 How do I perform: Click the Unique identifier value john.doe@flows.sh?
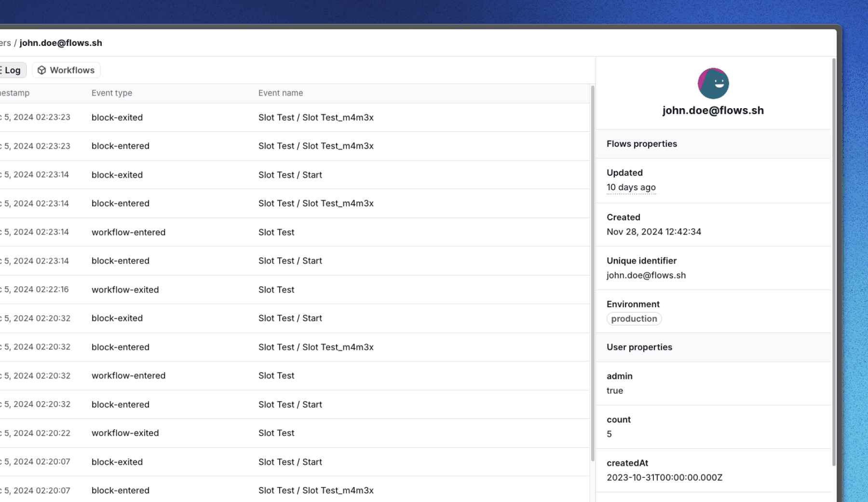[646, 275]
